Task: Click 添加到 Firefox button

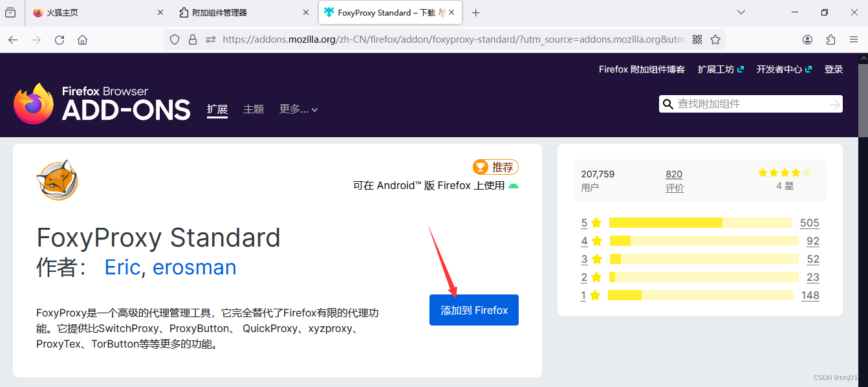Action: point(474,310)
